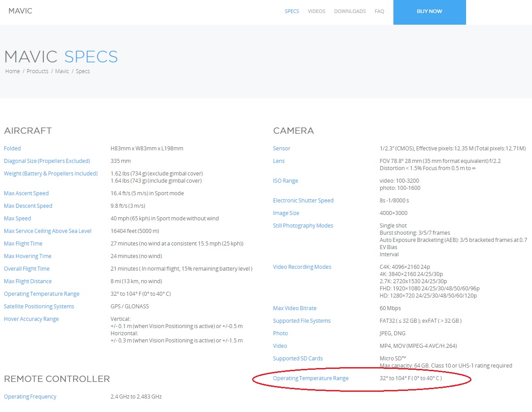Click Max Service Ceiling Above Sea Level
532x412 pixels.
click(48, 231)
